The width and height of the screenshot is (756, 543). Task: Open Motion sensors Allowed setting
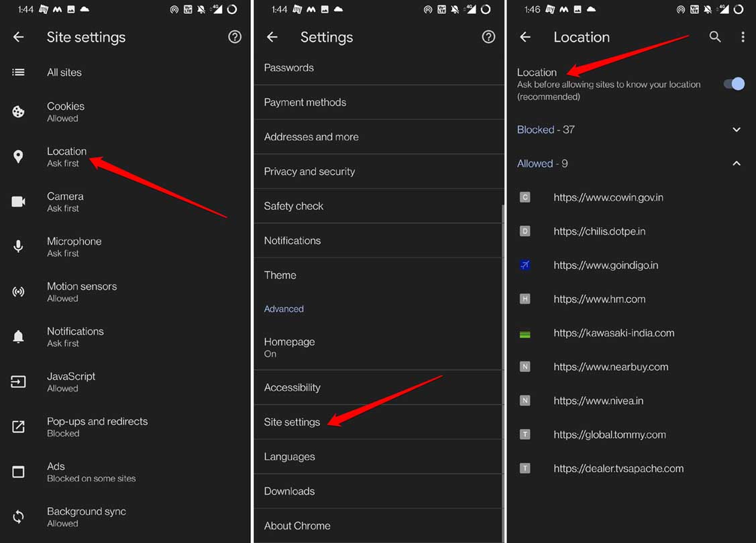(x=125, y=292)
